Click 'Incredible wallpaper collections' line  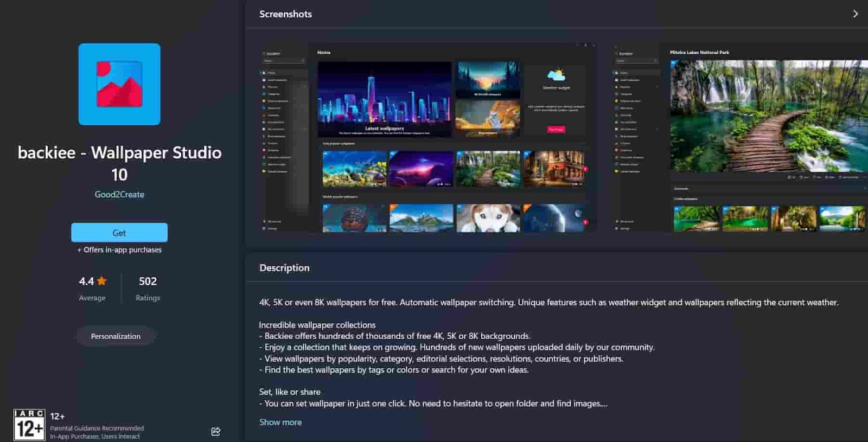click(317, 325)
